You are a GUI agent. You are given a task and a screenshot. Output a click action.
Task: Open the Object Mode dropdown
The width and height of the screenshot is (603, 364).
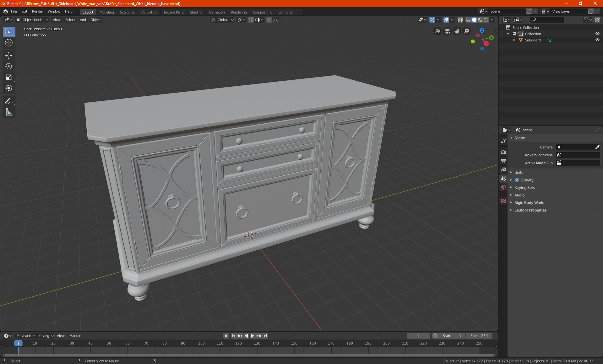pos(32,20)
